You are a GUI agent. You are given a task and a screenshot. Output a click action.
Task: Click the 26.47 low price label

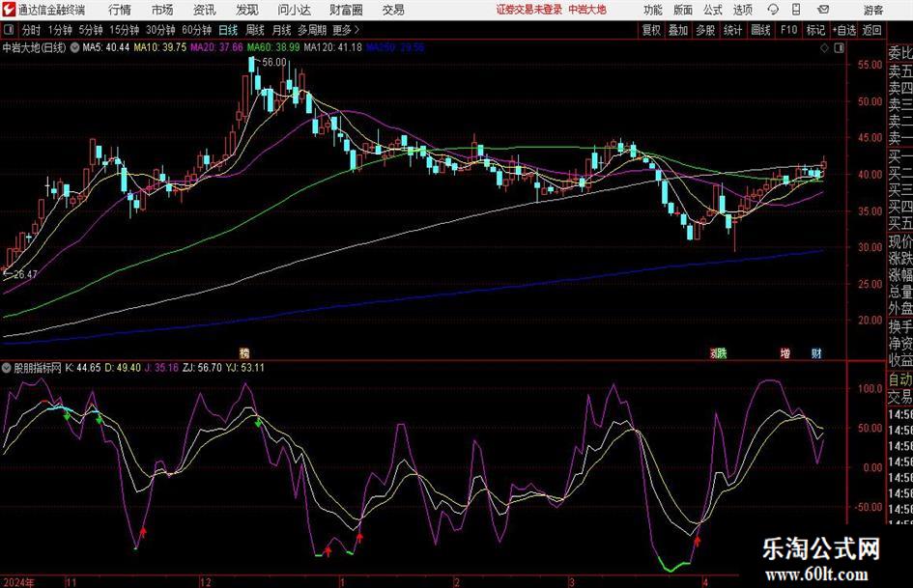point(26,274)
